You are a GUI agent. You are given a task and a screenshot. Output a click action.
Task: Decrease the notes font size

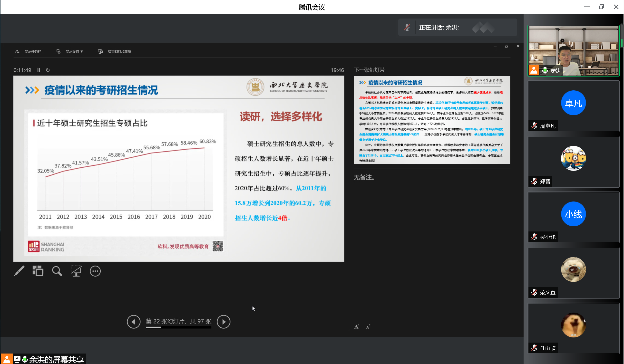coord(368,327)
